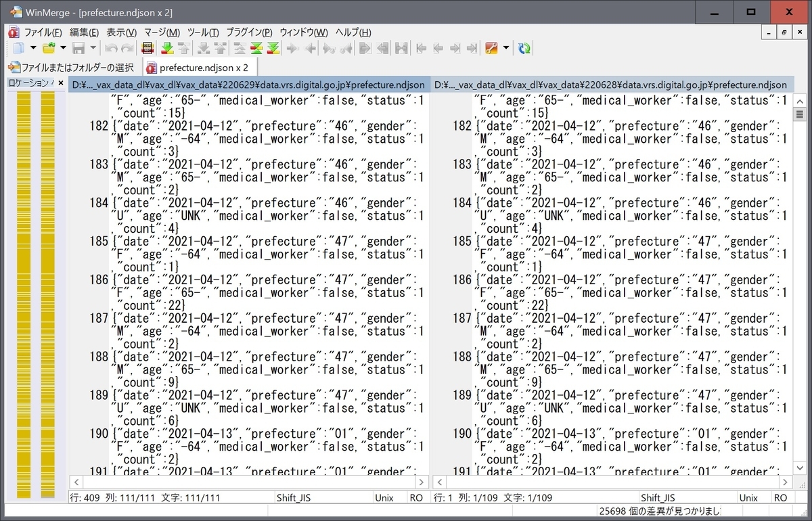This screenshot has height=521, width=812.
Task: Open the New document dropdown arrow
Action: pos(33,48)
